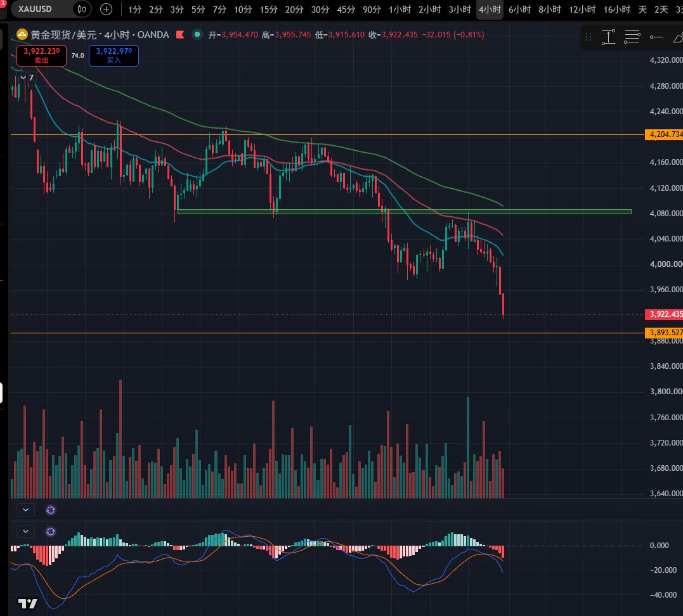
Task: Switch to the 2天 timeframe
Action: [x=661, y=10]
